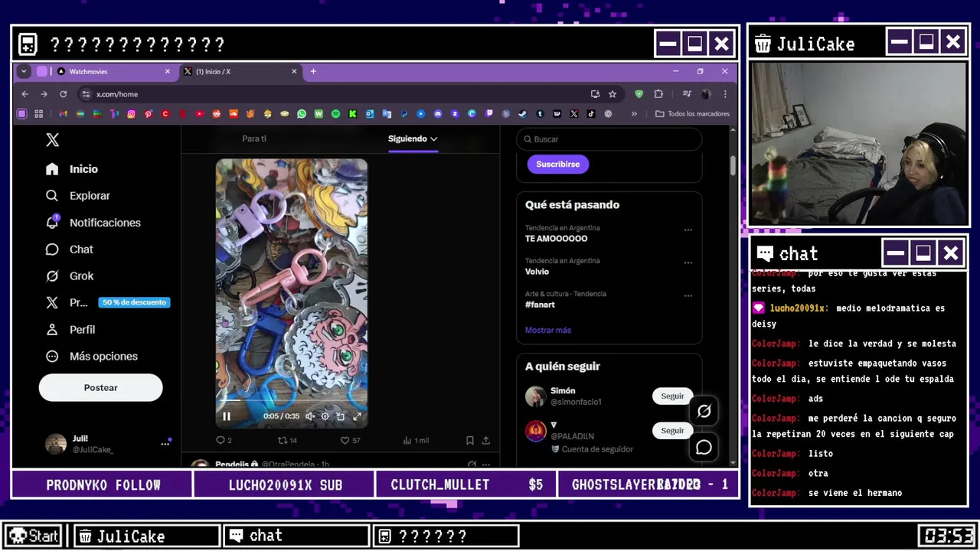Open account switcher dots beside JuliCake_
This screenshot has width=980, height=551.
tap(165, 443)
